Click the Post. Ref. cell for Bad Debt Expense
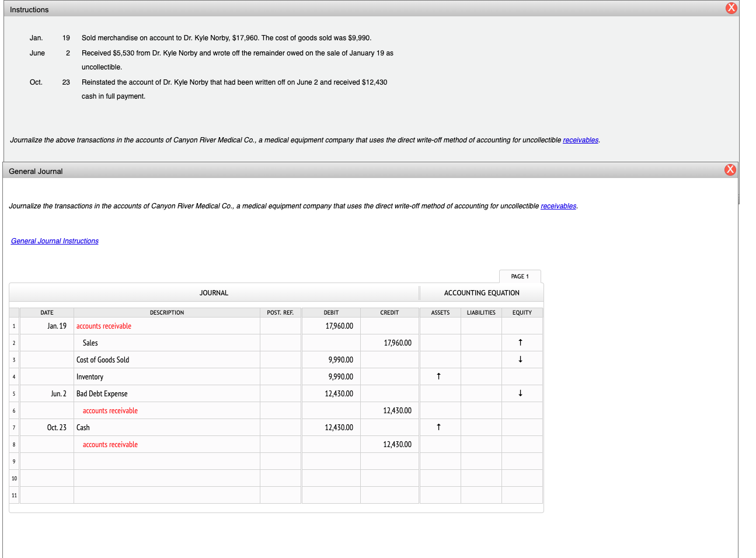This screenshot has width=756, height=558. tap(280, 394)
